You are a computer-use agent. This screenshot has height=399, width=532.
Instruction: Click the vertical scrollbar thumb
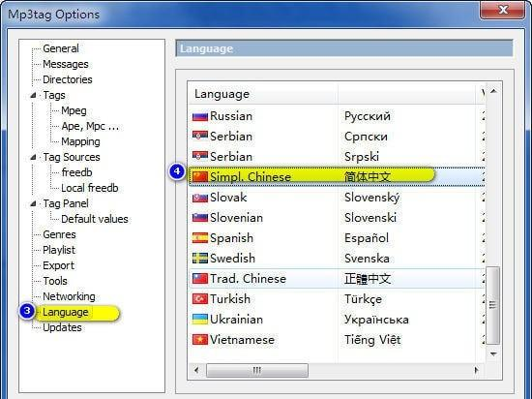point(493,306)
